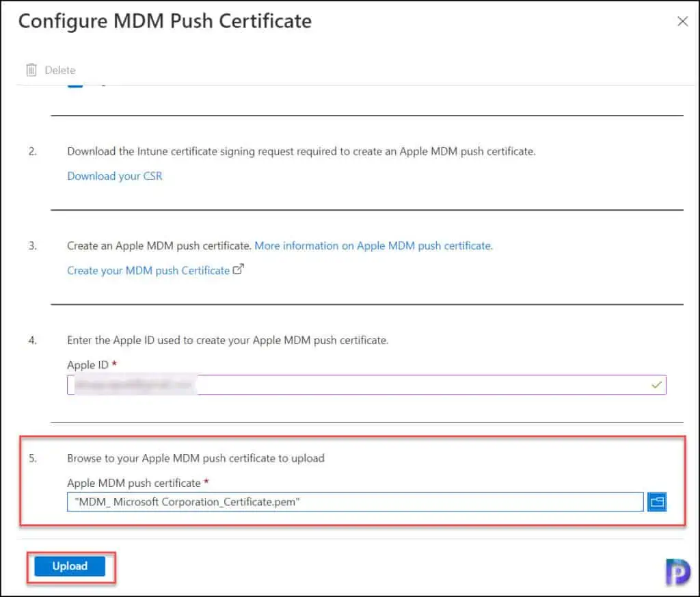Click the external link icon beside Create your MDM push Certificate

[x=239, y=269]
